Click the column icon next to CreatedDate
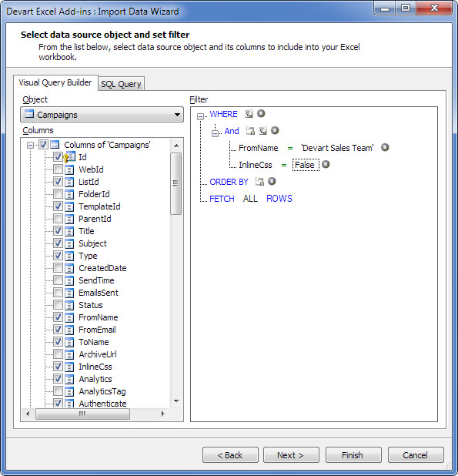 click(69, 268)
